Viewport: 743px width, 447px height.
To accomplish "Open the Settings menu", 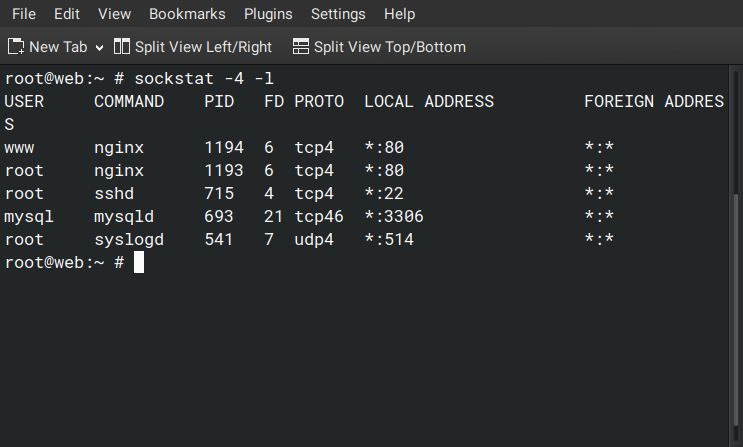I will pyautogui.click(x=338, y=14).
